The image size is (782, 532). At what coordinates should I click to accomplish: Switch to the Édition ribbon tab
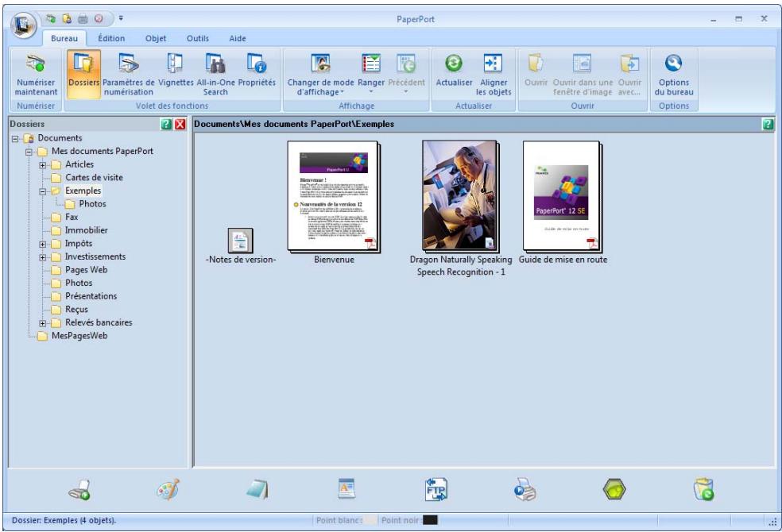(111, 38)
